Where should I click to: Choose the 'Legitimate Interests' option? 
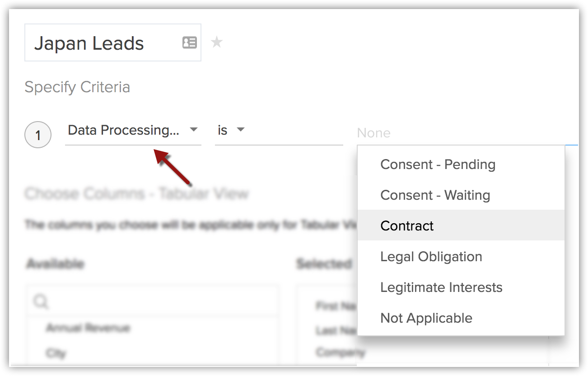point(441,287)
